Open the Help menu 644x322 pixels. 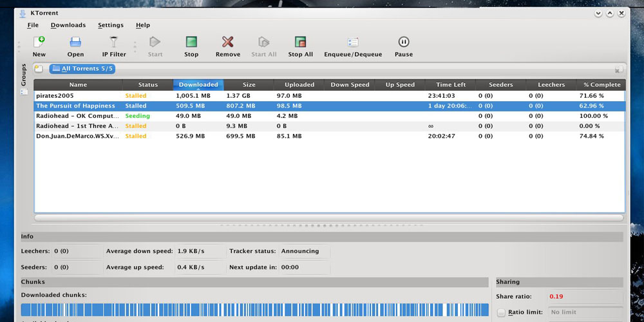coord(143,25)
